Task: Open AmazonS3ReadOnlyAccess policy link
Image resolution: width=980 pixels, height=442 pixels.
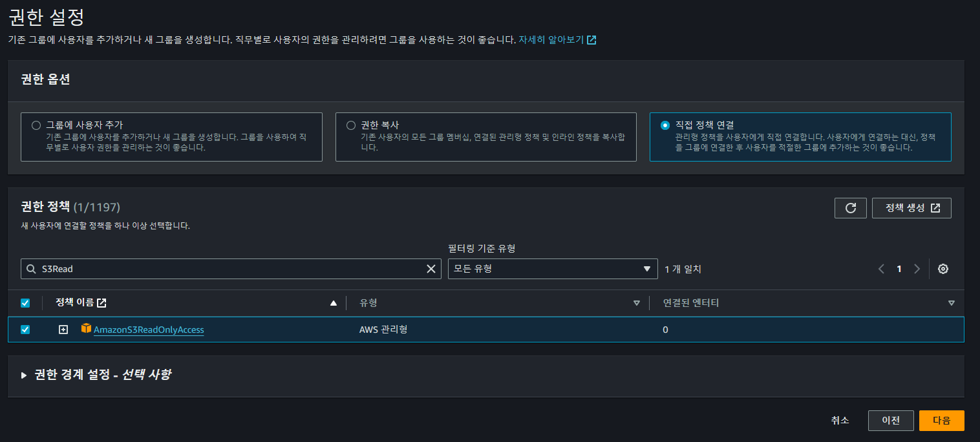Action: point(149,330)
